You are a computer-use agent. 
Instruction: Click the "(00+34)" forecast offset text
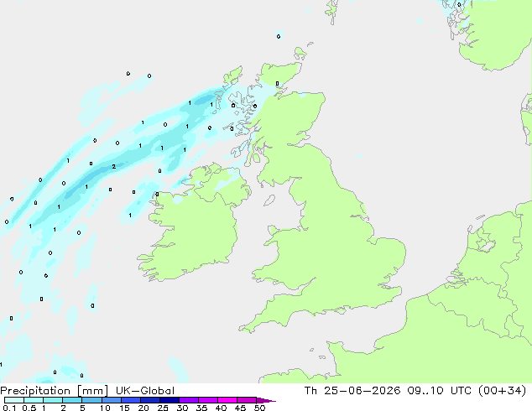tap(502, 391)
